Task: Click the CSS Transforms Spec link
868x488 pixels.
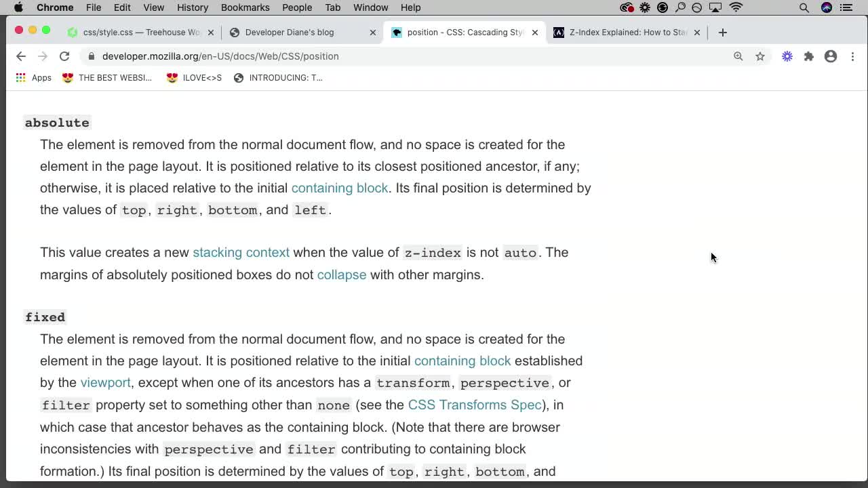Action: (474, 405)
